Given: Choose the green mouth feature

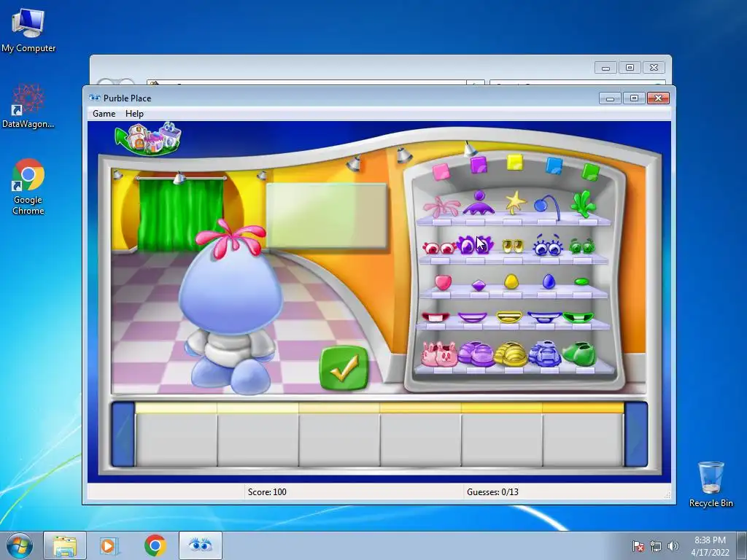Looking at the screenshot, I should pyautogui.click(x=578, y=317).
